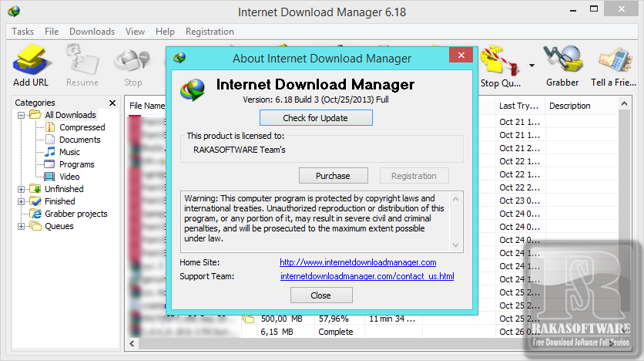Expand the Finished tree node
The width and height of the screenshot is (644, 361).
point(21,201)
